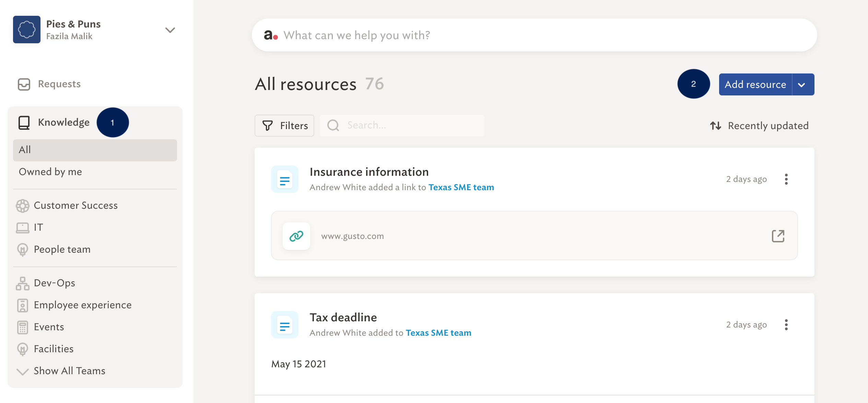The width and height of the screenshot is (868, 403).
Task: Click the www.gusto.com link text
Action: tap(352, 236)
